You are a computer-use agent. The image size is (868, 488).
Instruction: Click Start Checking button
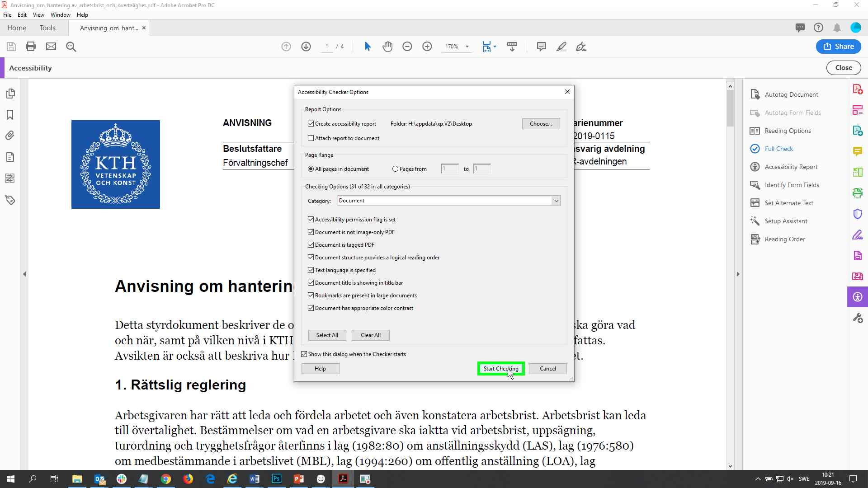[501, 369]
